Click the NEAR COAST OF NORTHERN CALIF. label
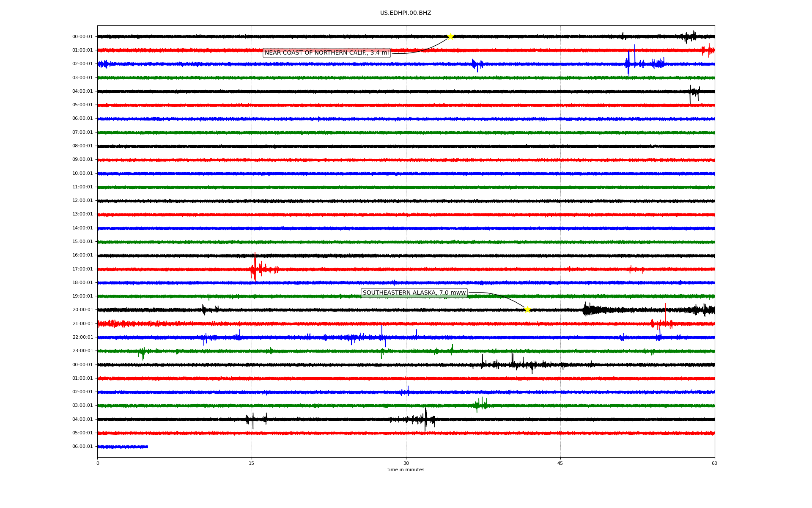The height and width of the screenshot is (508, 812). (326, 53)
